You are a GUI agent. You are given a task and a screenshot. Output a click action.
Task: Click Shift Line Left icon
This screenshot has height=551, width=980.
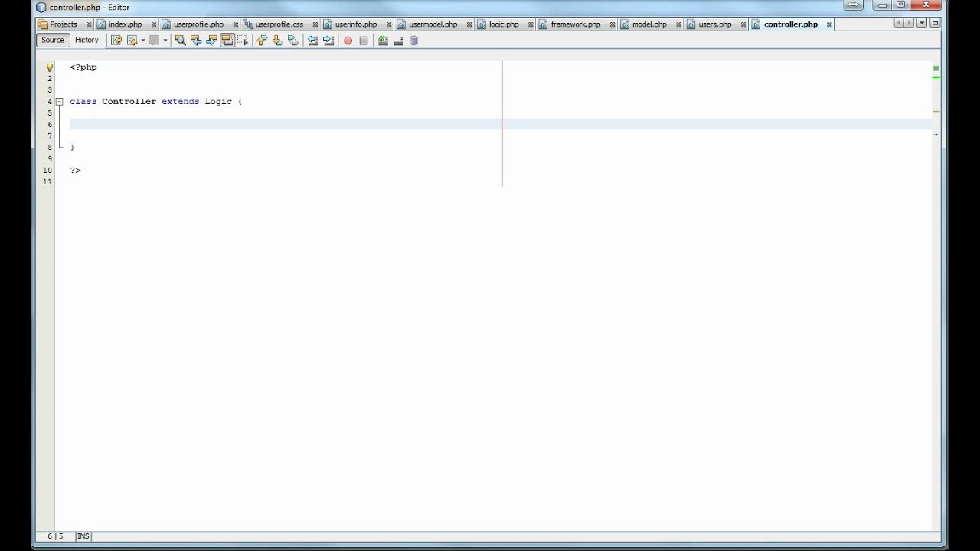pos(313,40)
